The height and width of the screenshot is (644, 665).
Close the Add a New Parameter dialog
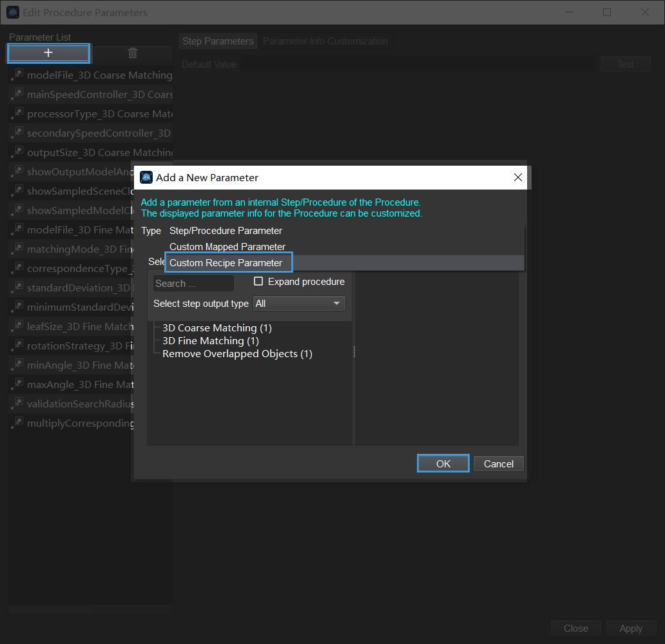[517, 177]
